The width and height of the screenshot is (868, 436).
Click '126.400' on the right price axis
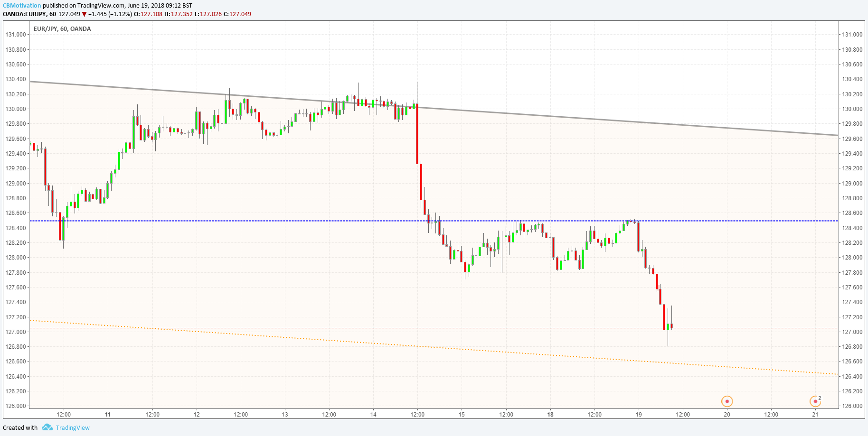[852, 376]
